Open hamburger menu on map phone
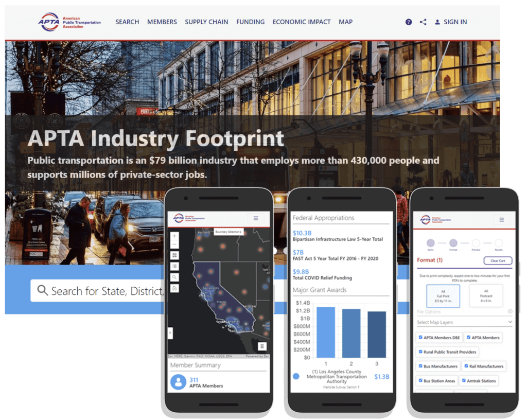 (256, 218)
